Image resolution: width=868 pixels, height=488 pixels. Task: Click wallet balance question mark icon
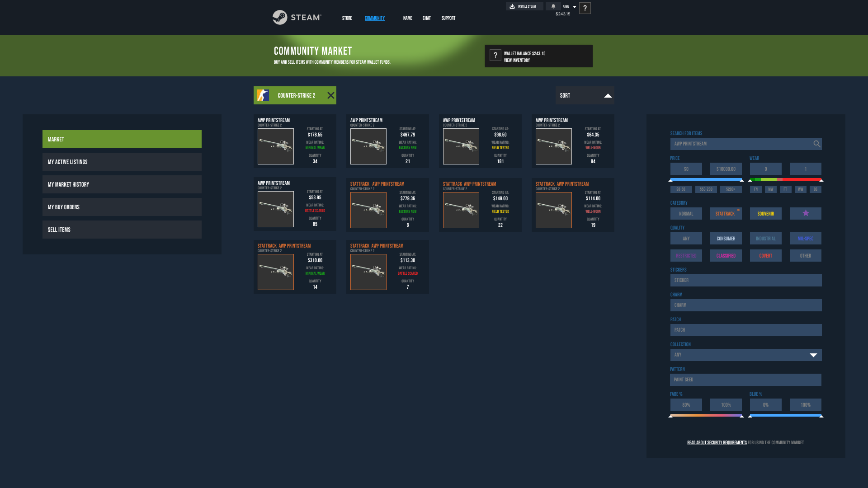pos(495,56)
